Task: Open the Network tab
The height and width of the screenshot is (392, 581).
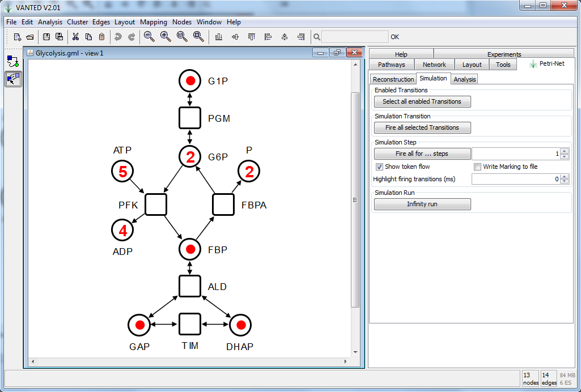Action: pos(434,65)
